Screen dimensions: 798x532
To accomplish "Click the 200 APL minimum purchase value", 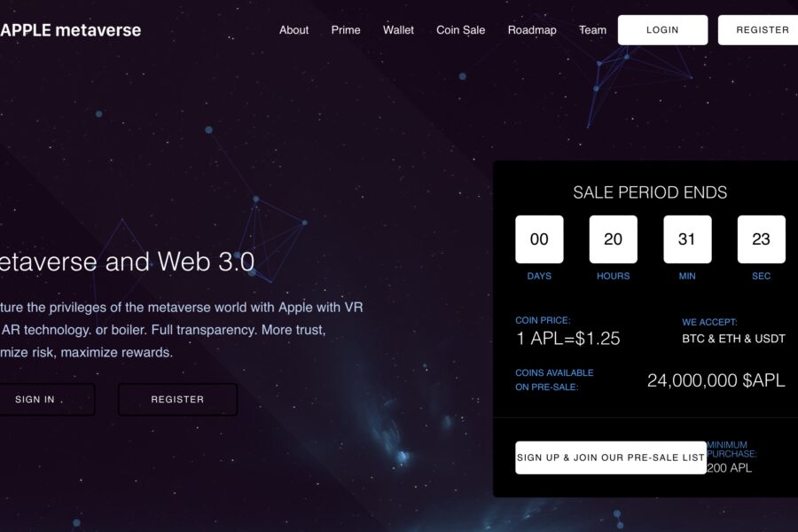I will (x=729, y=468).
